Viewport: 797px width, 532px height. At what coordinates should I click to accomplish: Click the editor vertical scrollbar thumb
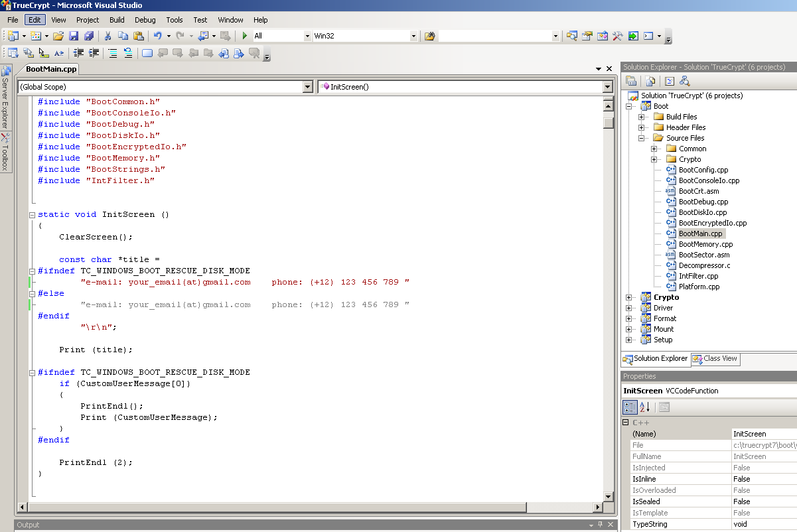click(609, 122)
